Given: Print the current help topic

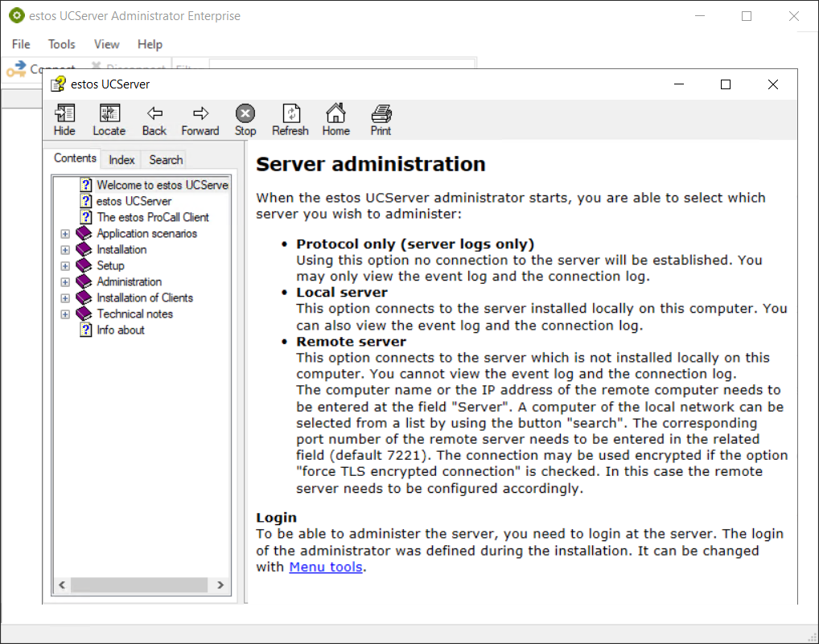Looking at the screenshot, I should point(381,120).
